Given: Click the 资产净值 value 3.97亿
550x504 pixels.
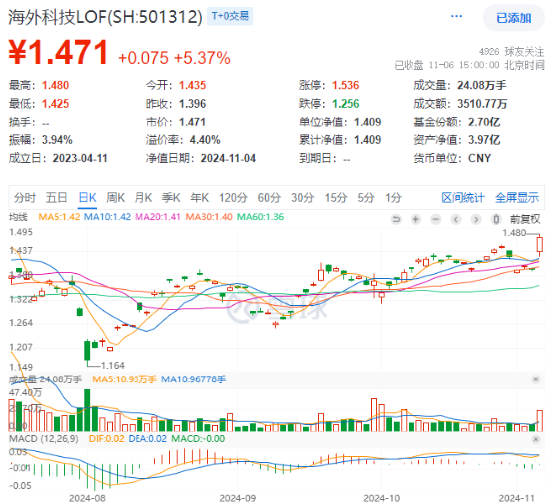Looking at the screenshot, I should click(x=484, y=140).
